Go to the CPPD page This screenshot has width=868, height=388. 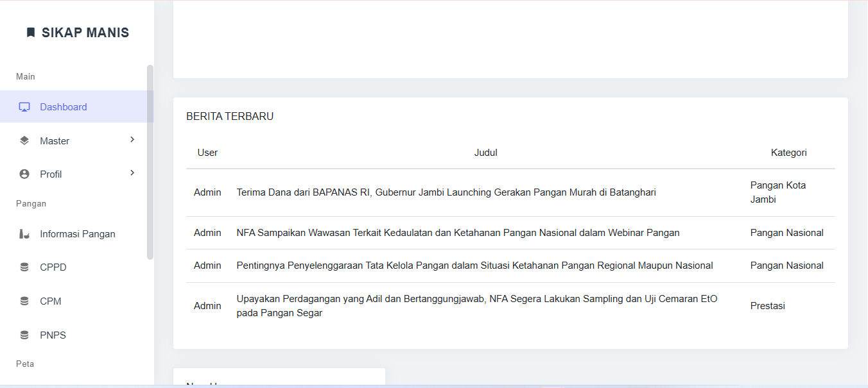coord(53,267)
